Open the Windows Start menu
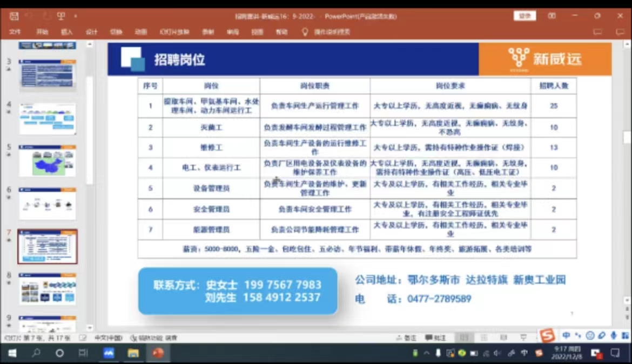 pos(12,354)
